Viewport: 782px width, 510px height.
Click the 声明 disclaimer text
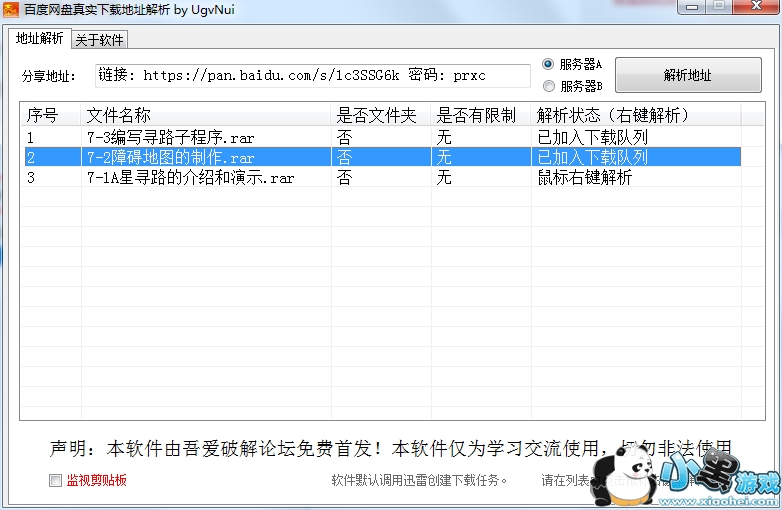click(x=391, y=449)
